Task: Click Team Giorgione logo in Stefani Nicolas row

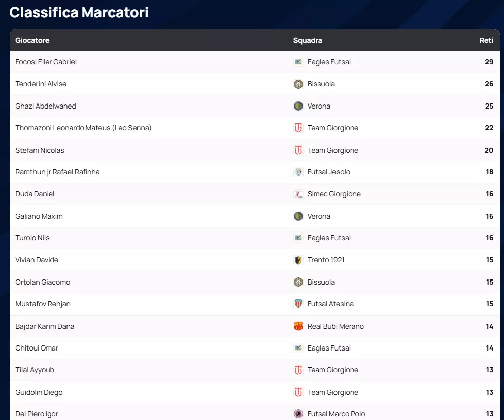Action: click(x=298, y=150)
